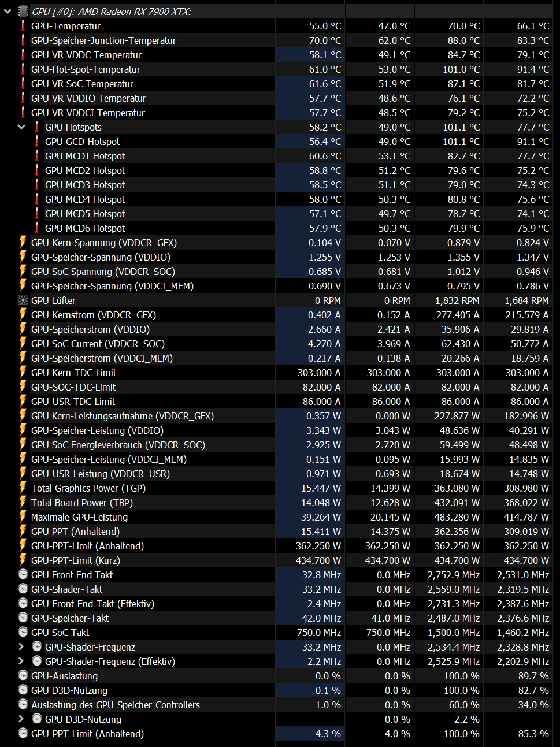Select the GPU MCD2 Hotspot row label
This screenshot has height=747, width=560.
pos(85,170)
